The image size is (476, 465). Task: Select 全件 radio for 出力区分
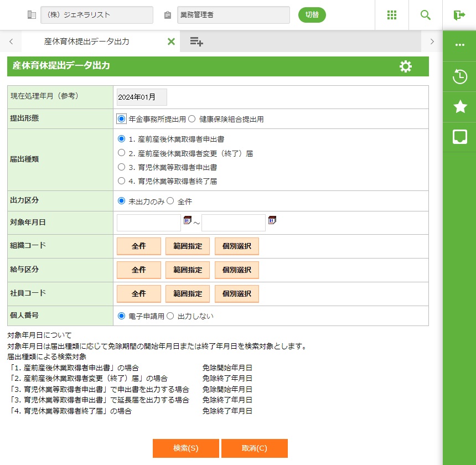(170, 201)
